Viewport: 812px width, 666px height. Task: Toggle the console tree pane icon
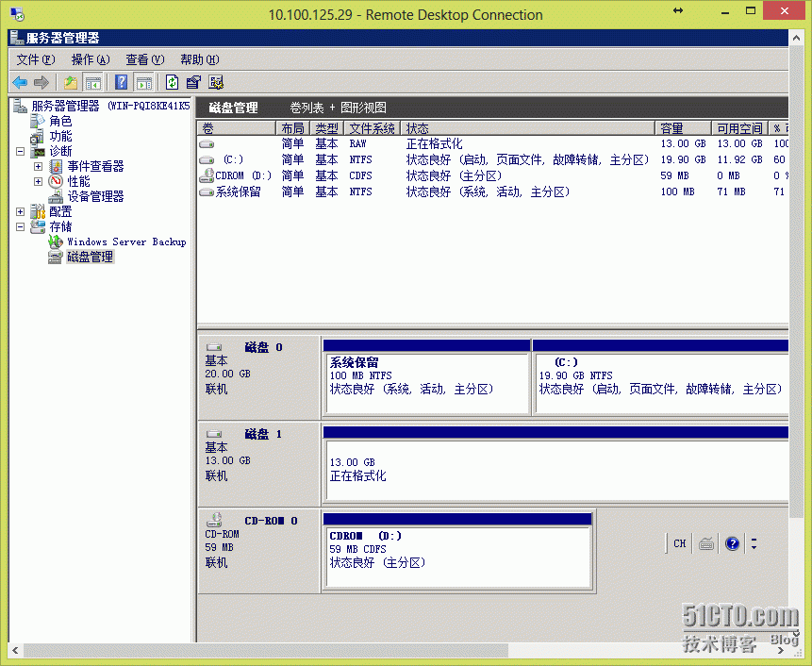coord(93,82)
